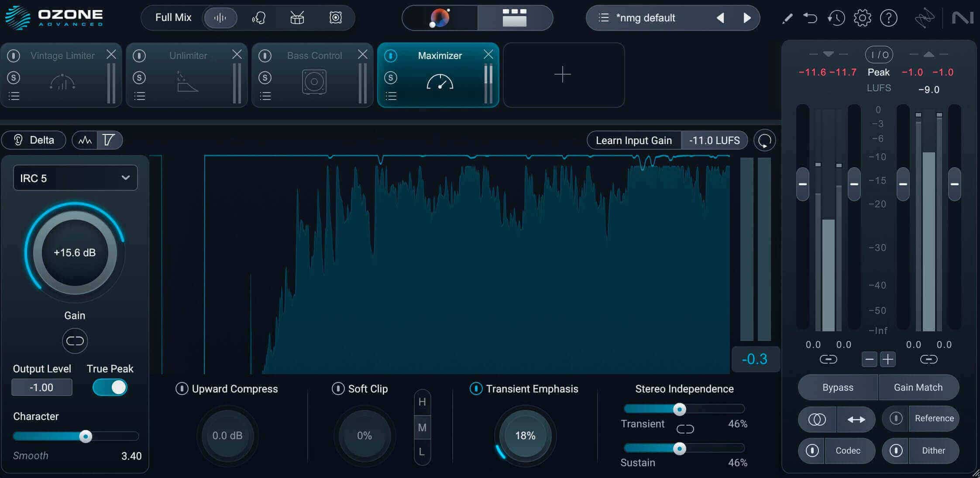Remove the Vintage Limiter module

[111, 54]
